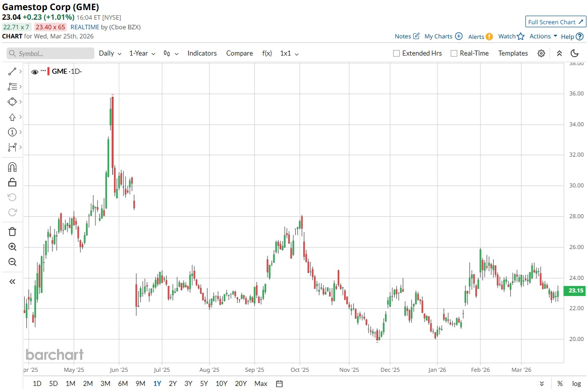Select the 1M time range

pyautogui.click(x=71, y=383)
